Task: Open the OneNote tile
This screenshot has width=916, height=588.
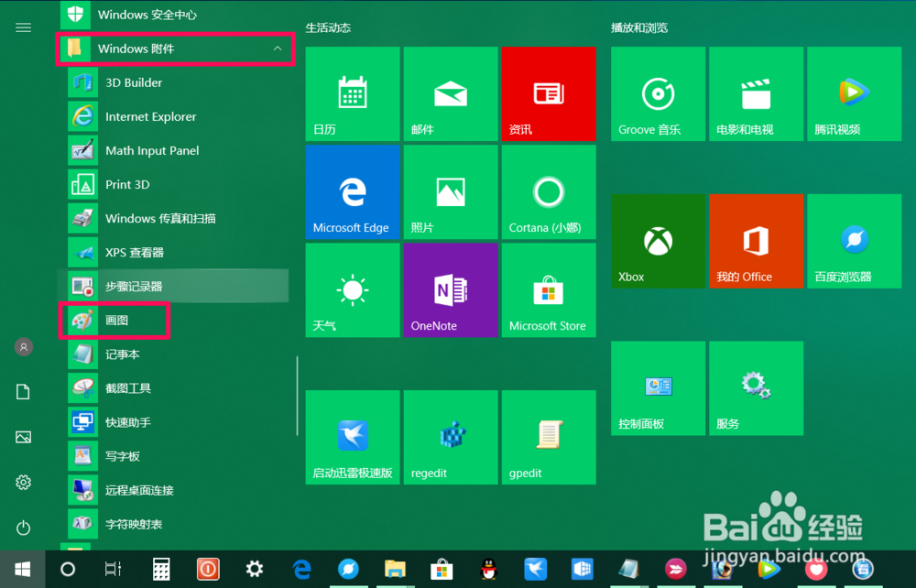Action: click(451, 290)
